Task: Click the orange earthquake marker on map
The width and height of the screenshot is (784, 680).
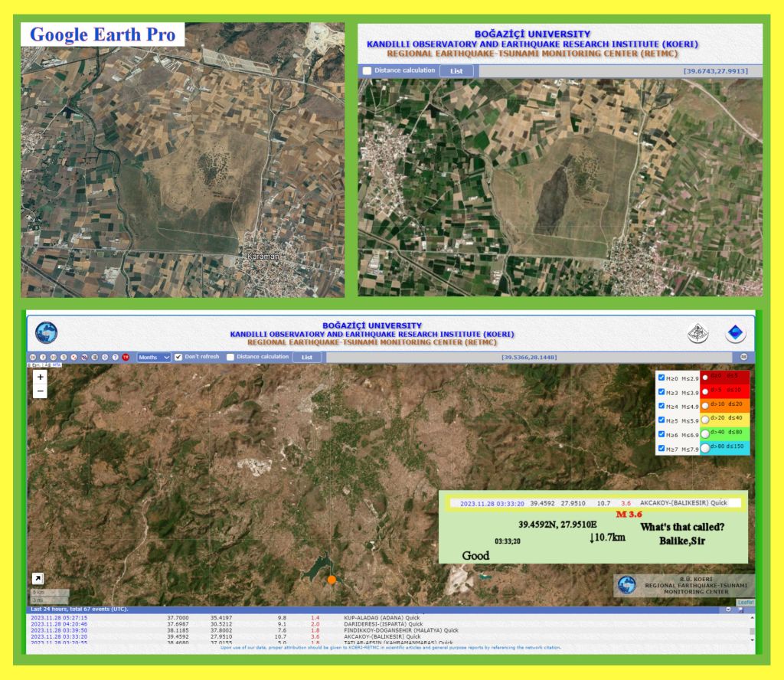Action: (332, 580)
